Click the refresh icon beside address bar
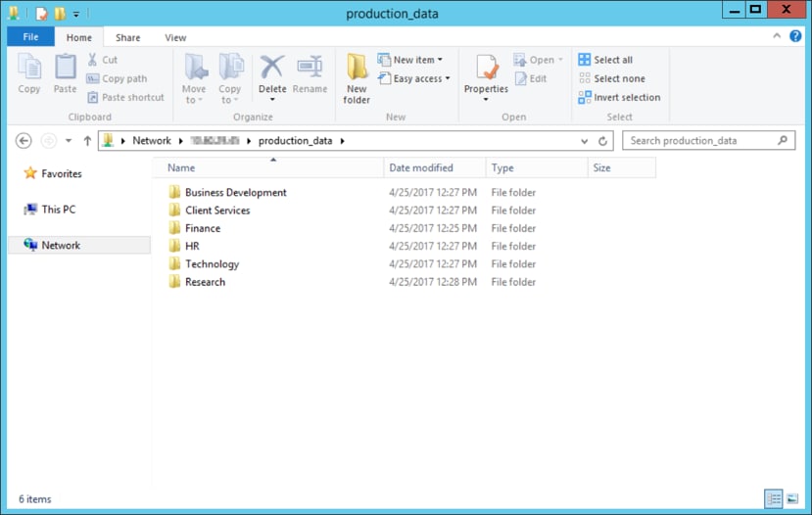This screenshot has height=515, width=812. tap(602, 141)
